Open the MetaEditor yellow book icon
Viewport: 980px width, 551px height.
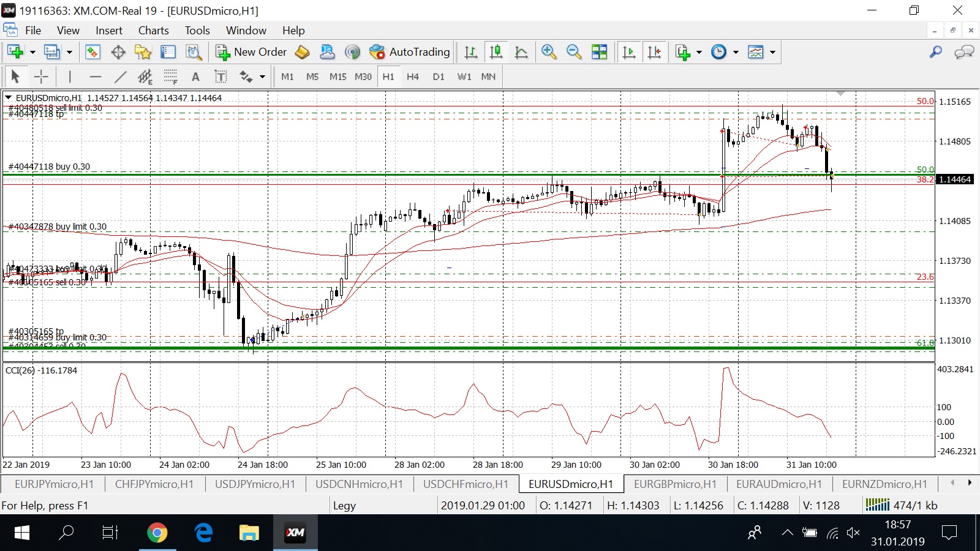click(302, 52)
